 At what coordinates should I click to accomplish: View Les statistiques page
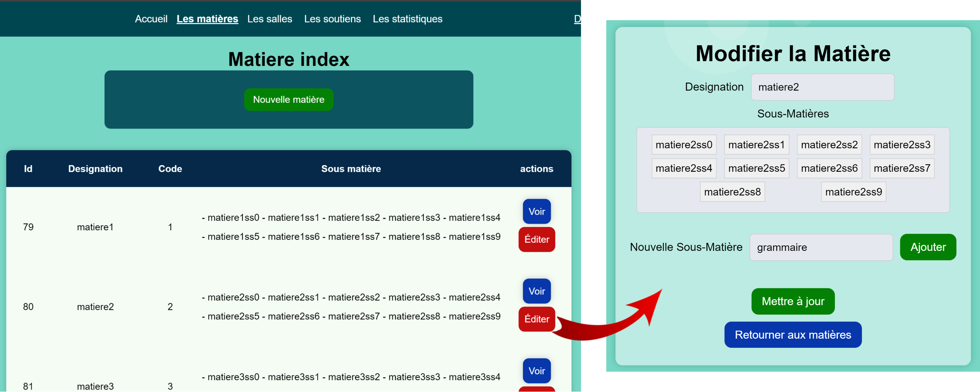pos(407,19)
